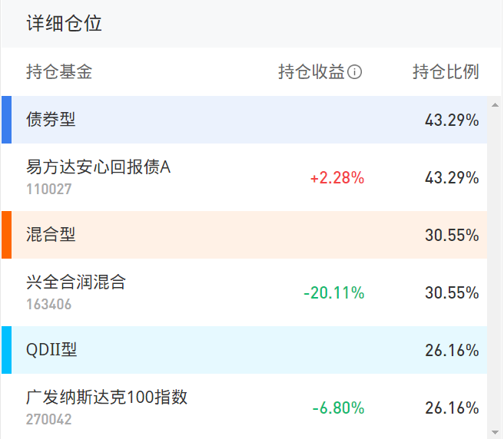Open the 广发纳斯达克100指数 fund
Screen dimensions: 504x439
pos(106,398)
